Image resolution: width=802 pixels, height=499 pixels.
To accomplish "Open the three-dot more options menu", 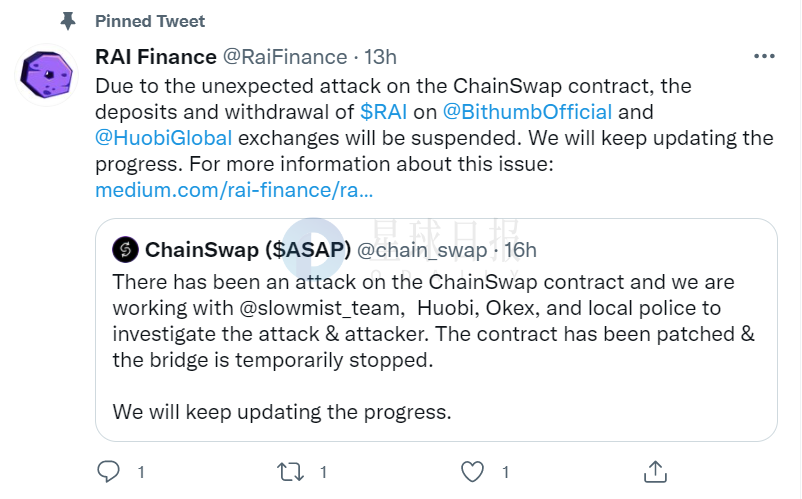I will [764, 56].
